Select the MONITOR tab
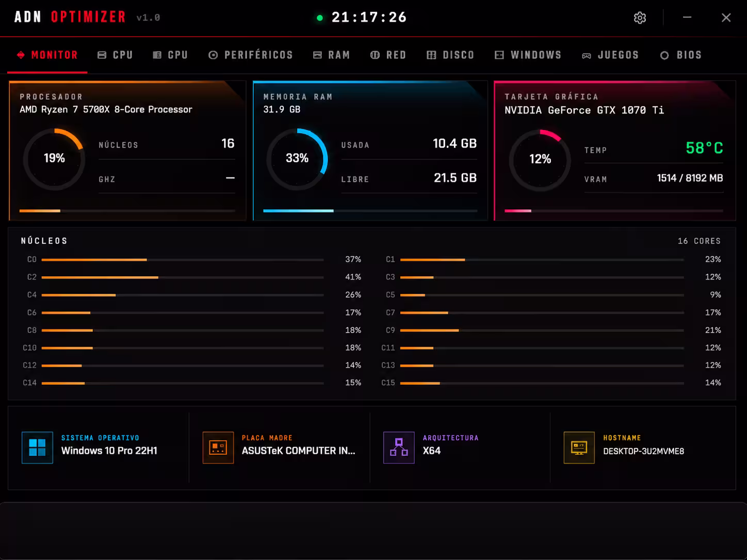This screenshot has width=747, height=560. pos(47,55)
